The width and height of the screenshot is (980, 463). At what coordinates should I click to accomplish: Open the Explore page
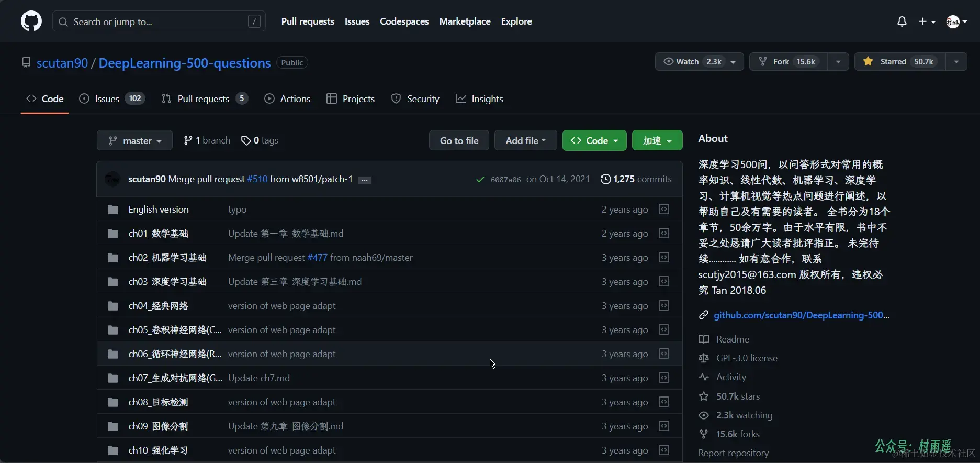(516, 21)
